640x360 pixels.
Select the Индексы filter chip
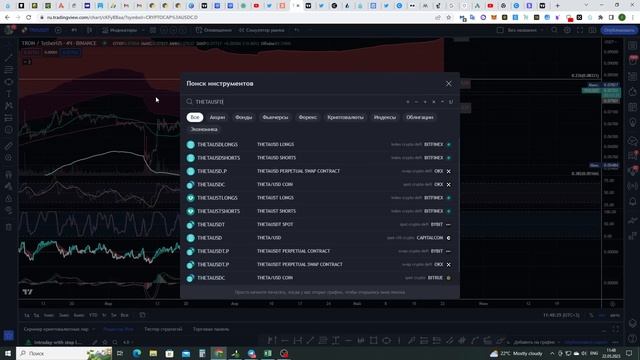[384, 117]
